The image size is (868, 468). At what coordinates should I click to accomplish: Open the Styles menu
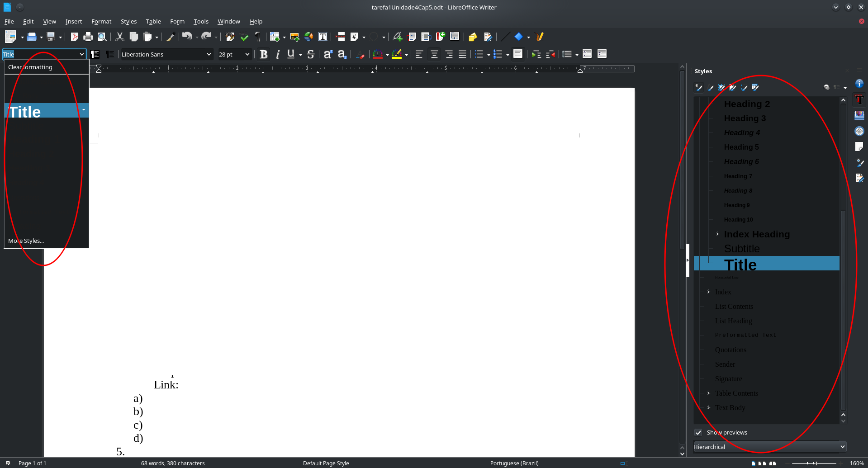pyautogui.click(x=128, y=21)
